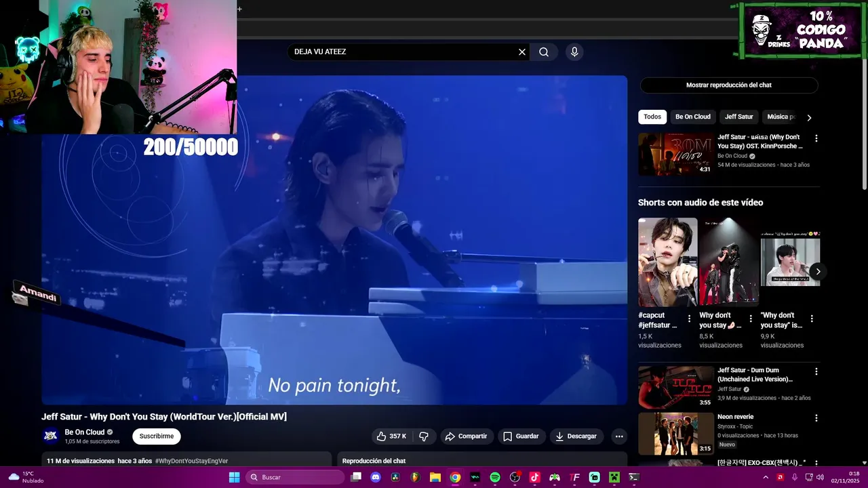Switch to Chrome in the taskbar
The image size is (868, 488).
point(455,477)
